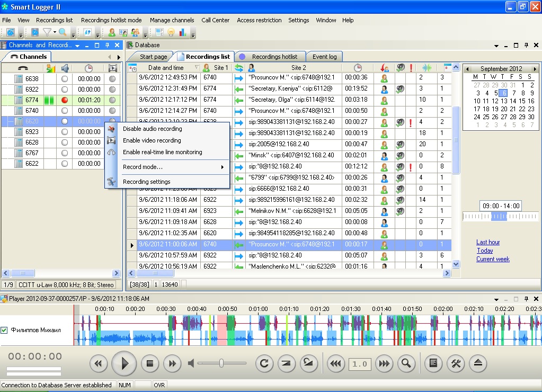The width and height of the screenshot is (542, 392).
Task: Click the magnifier zoom icon in player
Action: click(x=406, y=363)
